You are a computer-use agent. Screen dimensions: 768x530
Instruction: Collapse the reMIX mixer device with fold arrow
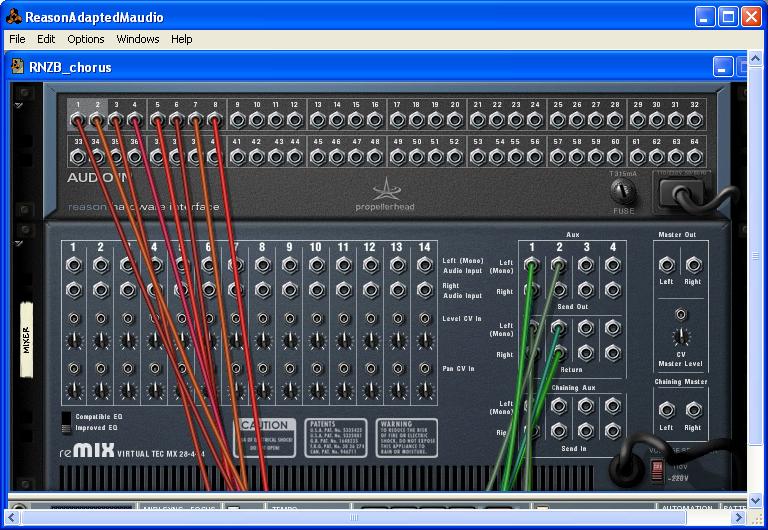(x=19, y=243)
